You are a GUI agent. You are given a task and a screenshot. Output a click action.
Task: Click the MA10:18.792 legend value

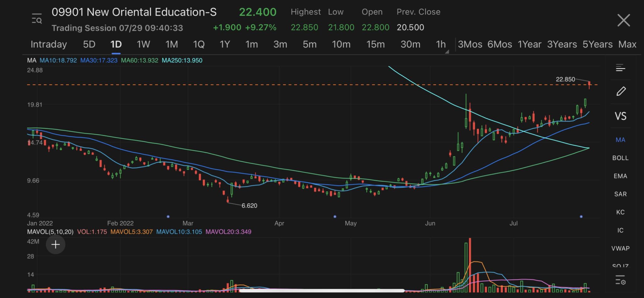click(x=58, y=60)
